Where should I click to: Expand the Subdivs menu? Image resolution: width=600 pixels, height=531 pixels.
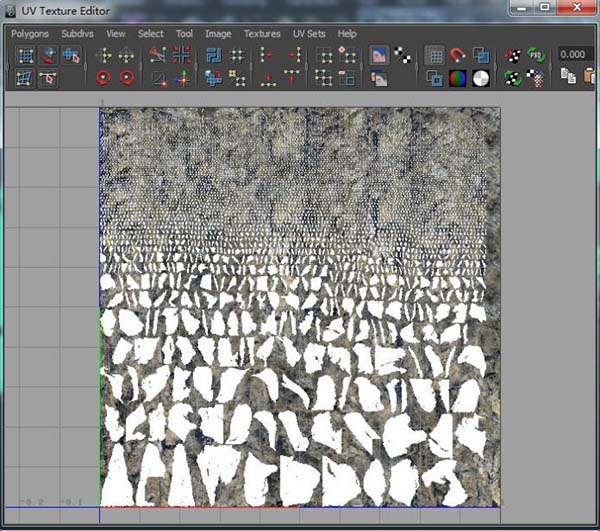coord(77,33)
